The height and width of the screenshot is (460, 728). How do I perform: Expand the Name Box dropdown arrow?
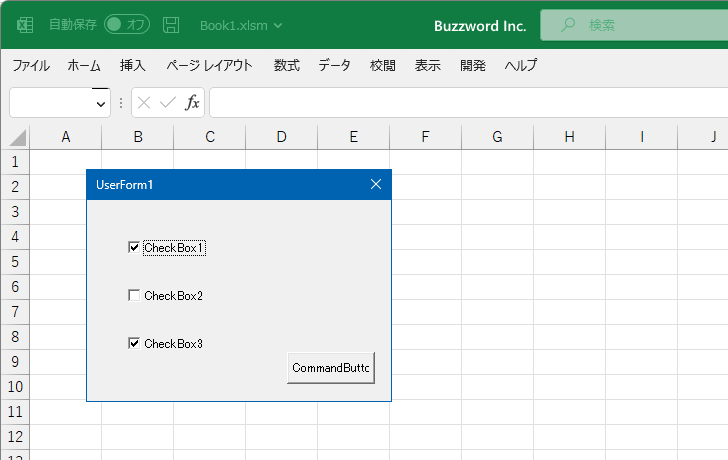click(x=100, y=104)
